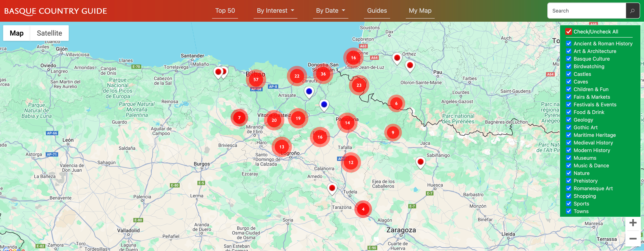The height and width of the screenshot is (251, 644).
Task: Open the cluster marker 7
Action: [x=239, y=118]
